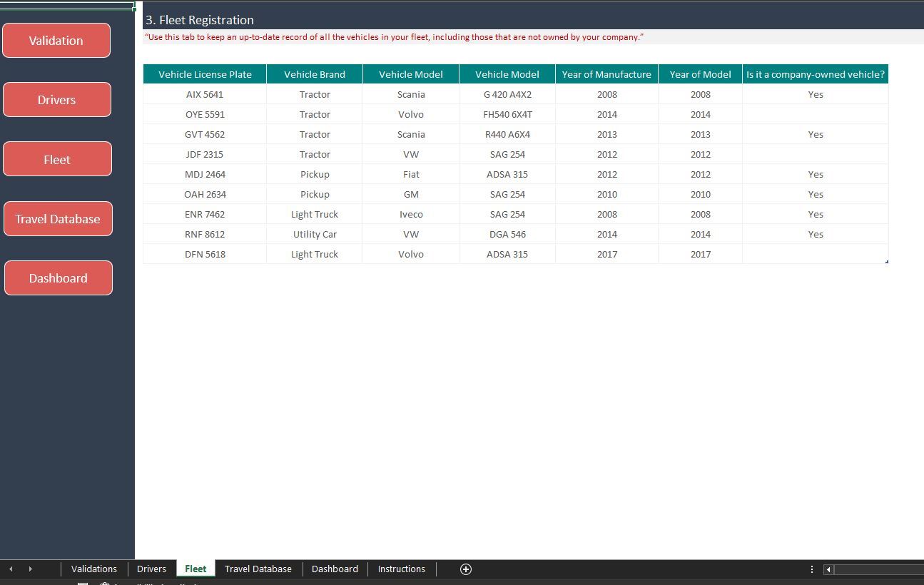This screenshot has width=924, height=585.
Task: Click the next sheet navigation arrow
Action: click(30, 569)
